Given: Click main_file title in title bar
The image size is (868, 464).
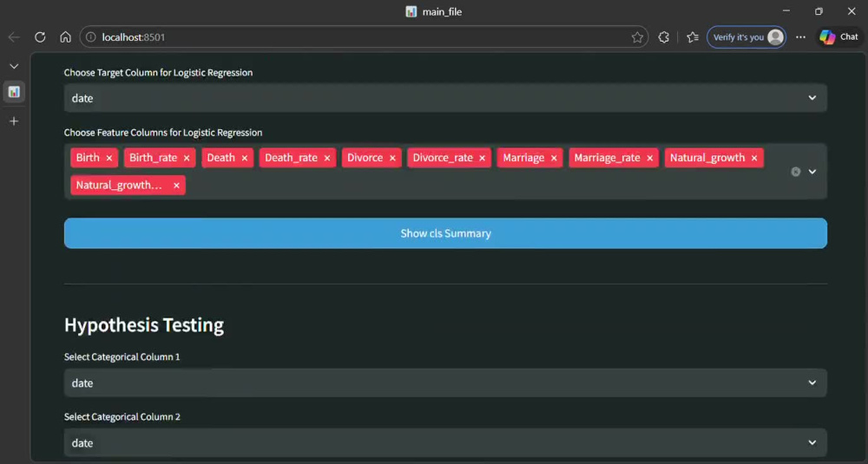Looking at the screenshot, I should click(x=442, y=11).
